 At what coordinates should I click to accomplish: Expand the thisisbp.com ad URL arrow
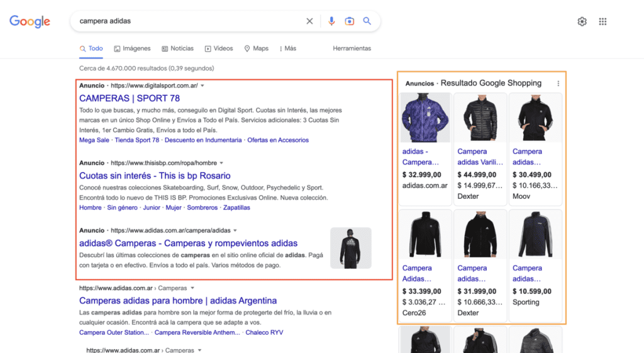coord(221,163)
